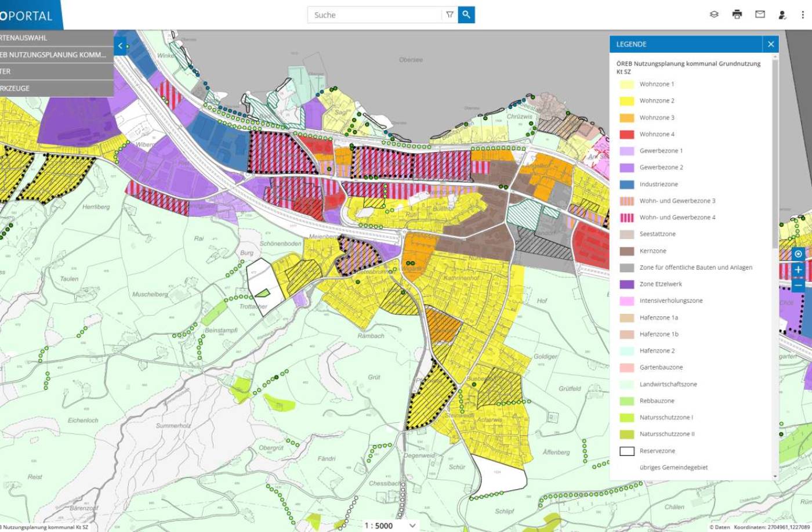Toggle the Landwirtschaftszone legend entry
The image size is (812, 532).
667,383
